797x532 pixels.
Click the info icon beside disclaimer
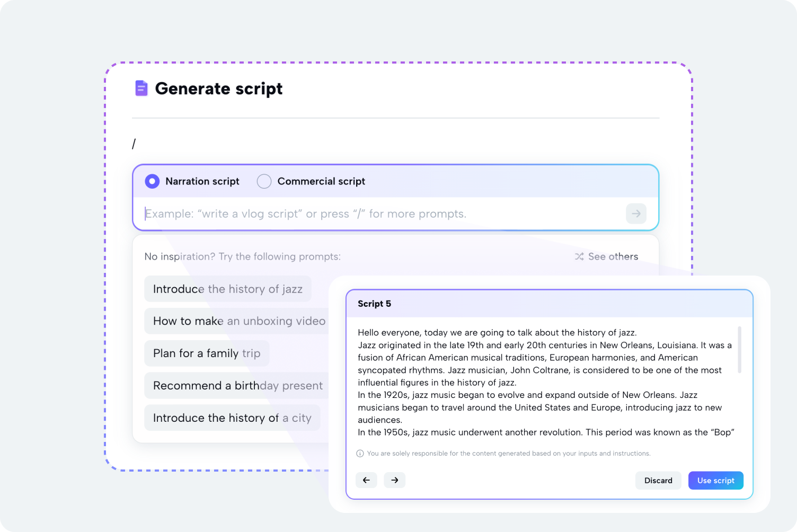pos(360,454)
